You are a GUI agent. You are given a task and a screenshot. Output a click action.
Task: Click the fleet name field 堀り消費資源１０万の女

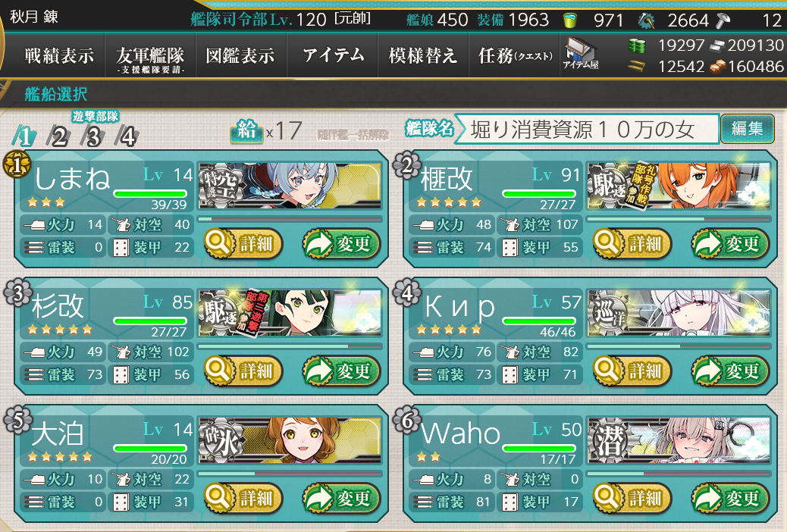(x=586, y=130)
